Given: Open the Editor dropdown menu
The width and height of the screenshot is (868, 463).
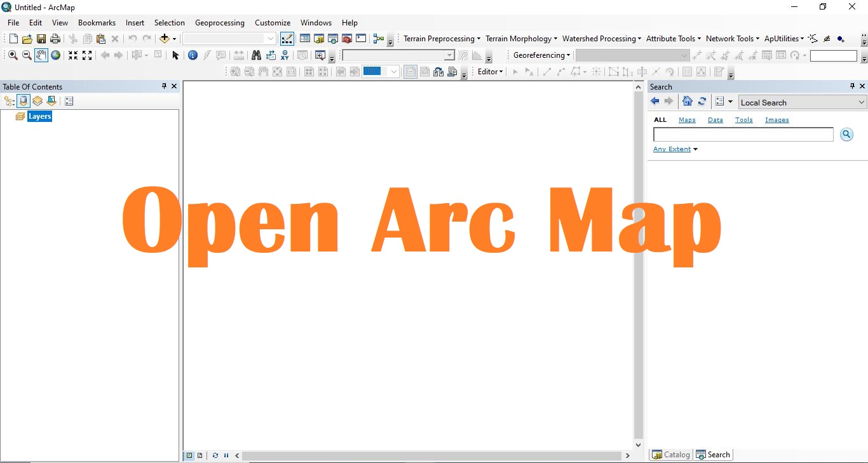Looking at the screenshot, I should pyautogui.click(x=489, y=72).
